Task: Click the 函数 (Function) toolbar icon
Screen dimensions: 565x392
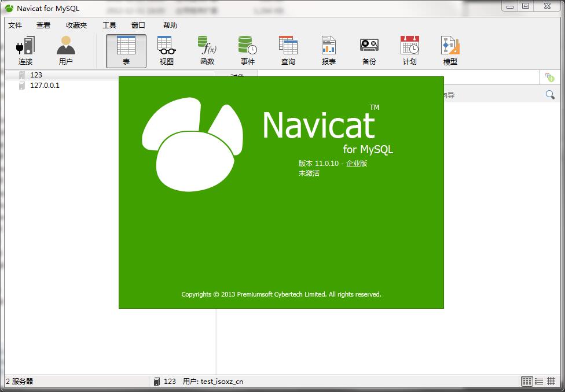Action: [x=207, y=50]
